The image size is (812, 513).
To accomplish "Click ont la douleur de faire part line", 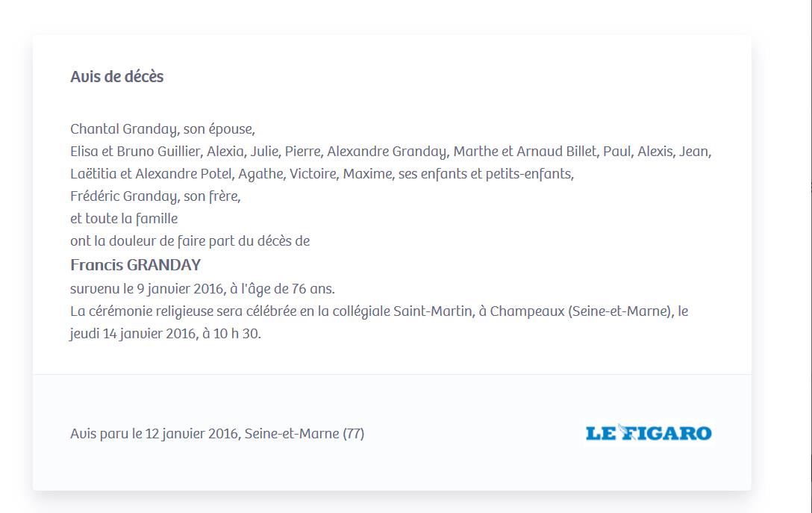I will [x=190, y=241].
